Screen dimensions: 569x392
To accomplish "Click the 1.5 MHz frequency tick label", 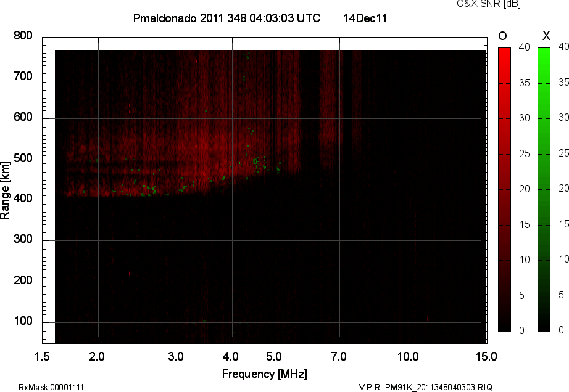I will [x=43, y=356].
